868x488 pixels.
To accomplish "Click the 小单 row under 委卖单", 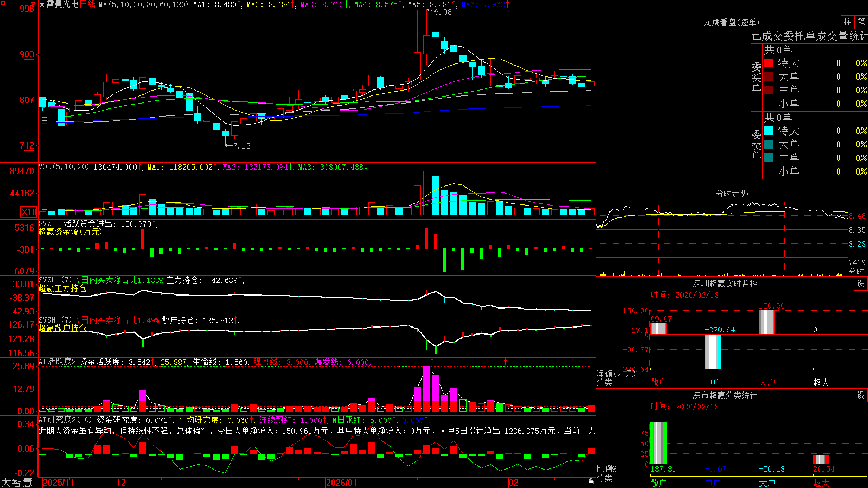I will [816, 171].
